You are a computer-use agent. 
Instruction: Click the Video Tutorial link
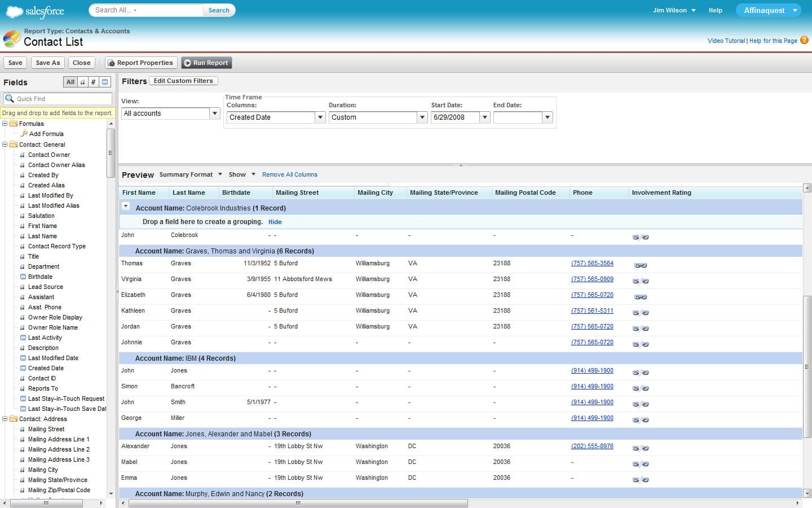[726, 41]
